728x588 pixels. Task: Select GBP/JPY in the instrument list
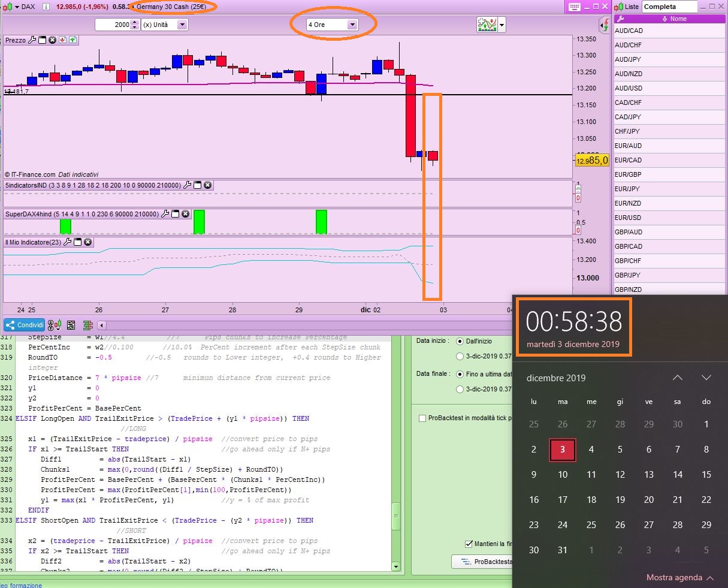(x=627, y=275)
